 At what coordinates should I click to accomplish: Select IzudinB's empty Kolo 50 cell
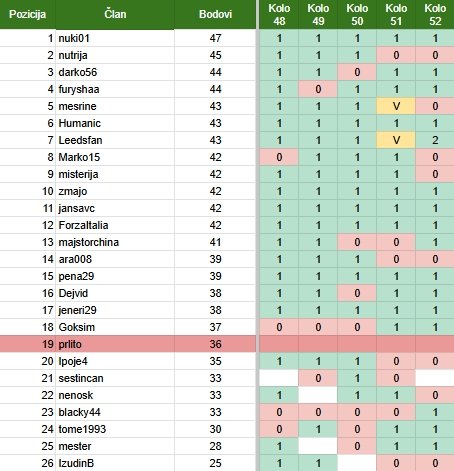click(x=357, y=463)
